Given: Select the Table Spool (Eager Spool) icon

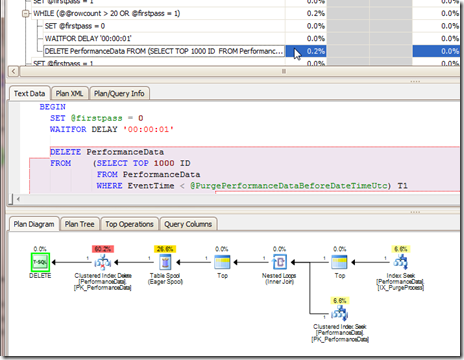Looking at the screenshot, I should tap(165, 262).
